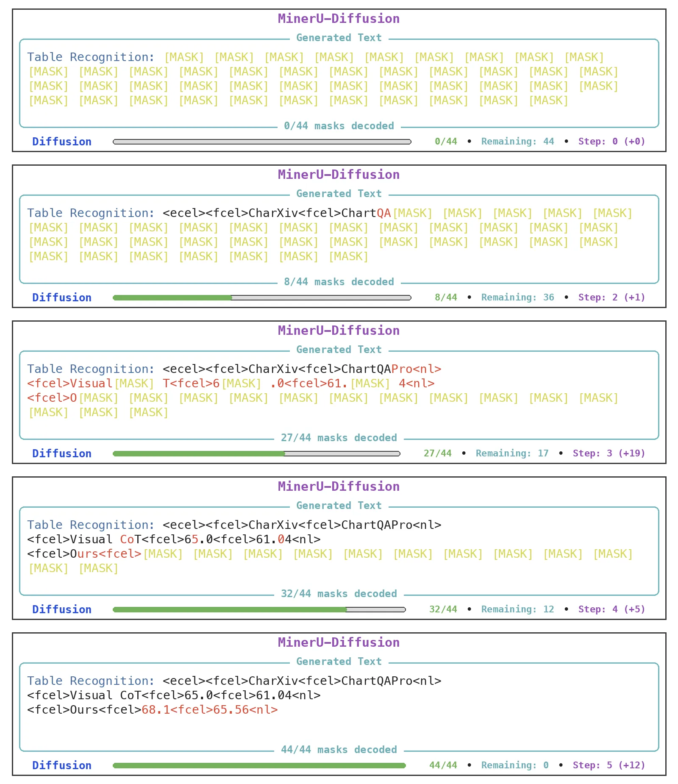Click the "Remaining: 36" status text

click(x=517, y=297)
